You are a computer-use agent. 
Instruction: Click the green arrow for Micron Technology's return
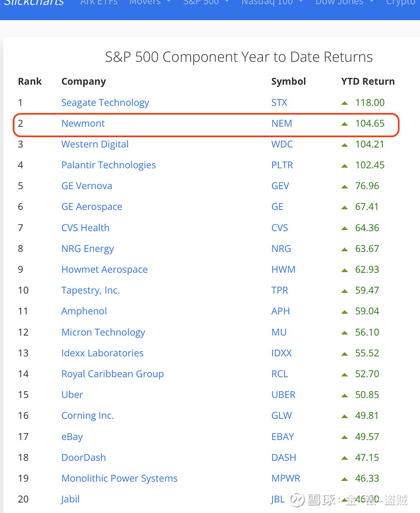pyautogui.click(x=344, y=332)
